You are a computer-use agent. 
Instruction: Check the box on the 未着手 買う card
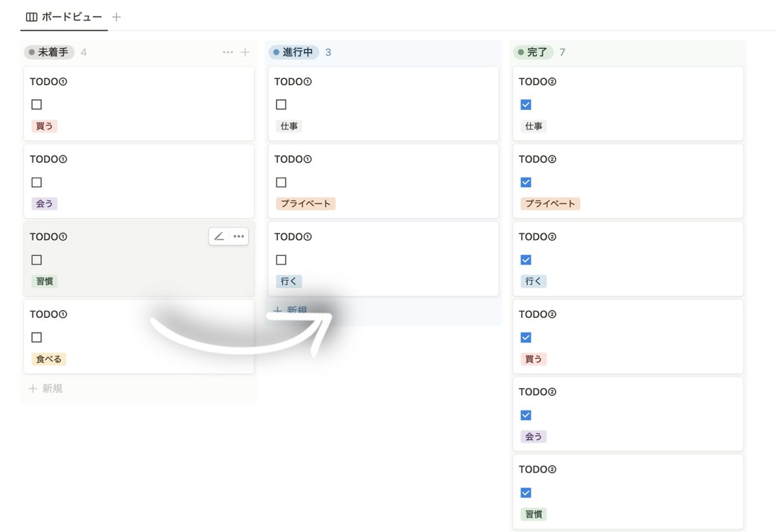point(37,105)
